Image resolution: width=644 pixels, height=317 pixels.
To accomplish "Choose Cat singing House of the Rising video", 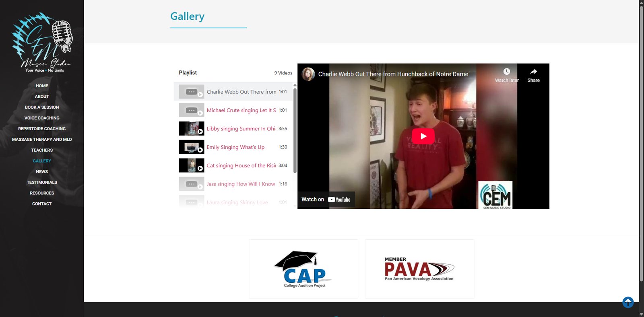I will (241, 166).
